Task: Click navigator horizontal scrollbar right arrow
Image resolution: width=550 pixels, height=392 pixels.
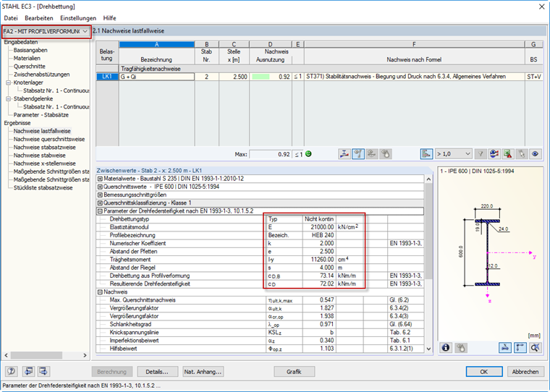Action: [85, 355]
